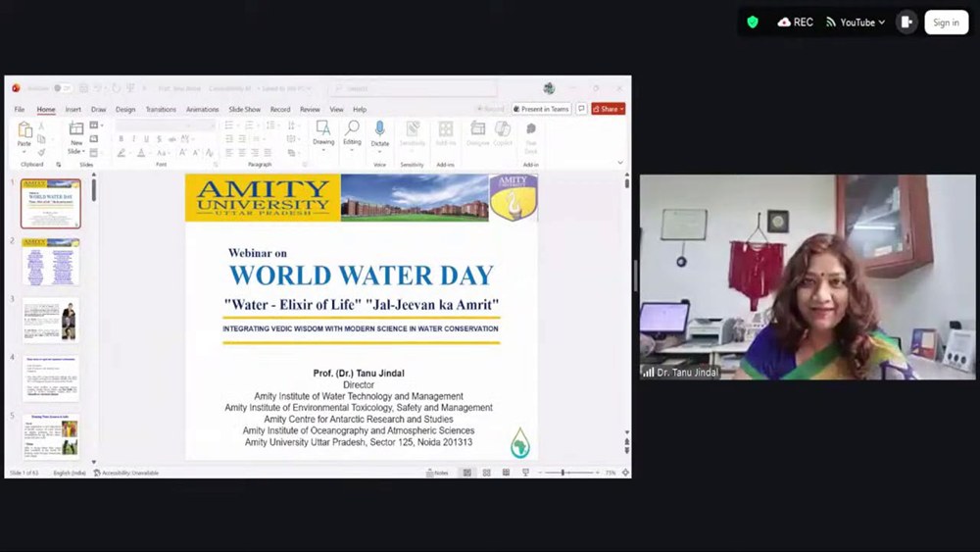Switch to Slide Sorter view
Viewport: 980px width, 552px height.
[485, 473]
